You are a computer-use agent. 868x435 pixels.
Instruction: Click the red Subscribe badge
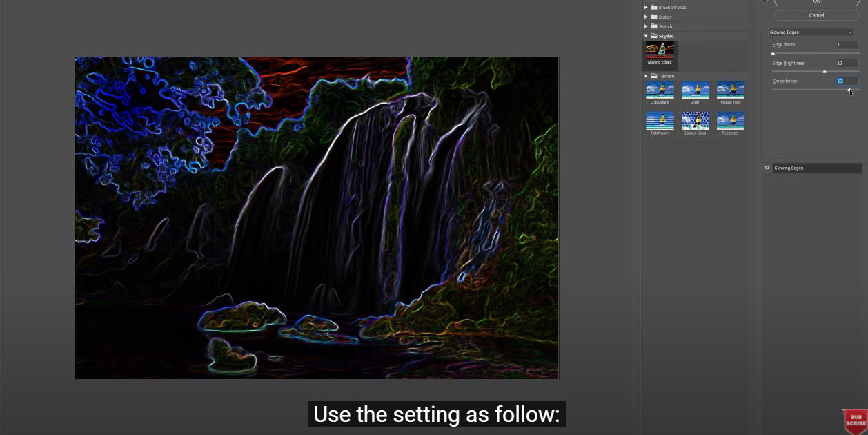tap(854, 421)
